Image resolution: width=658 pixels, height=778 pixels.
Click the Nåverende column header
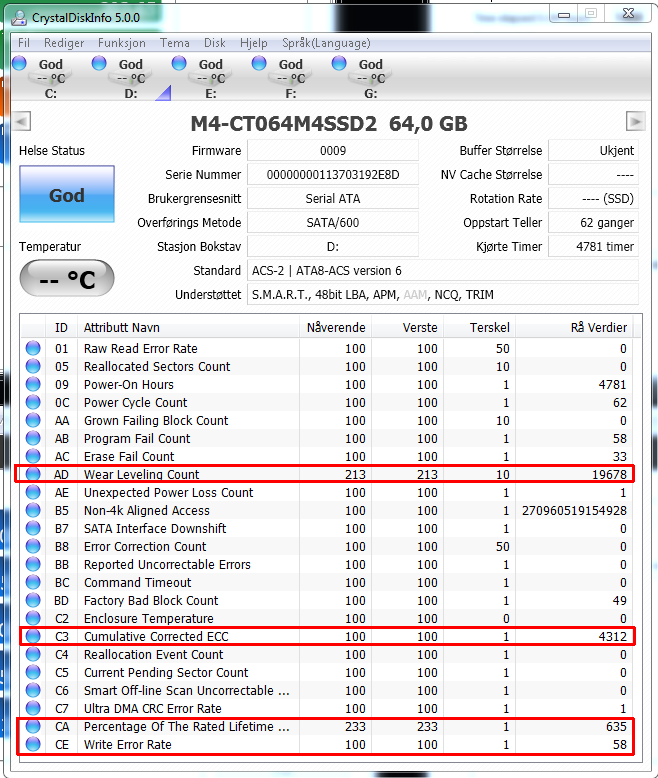click(335, 327)
